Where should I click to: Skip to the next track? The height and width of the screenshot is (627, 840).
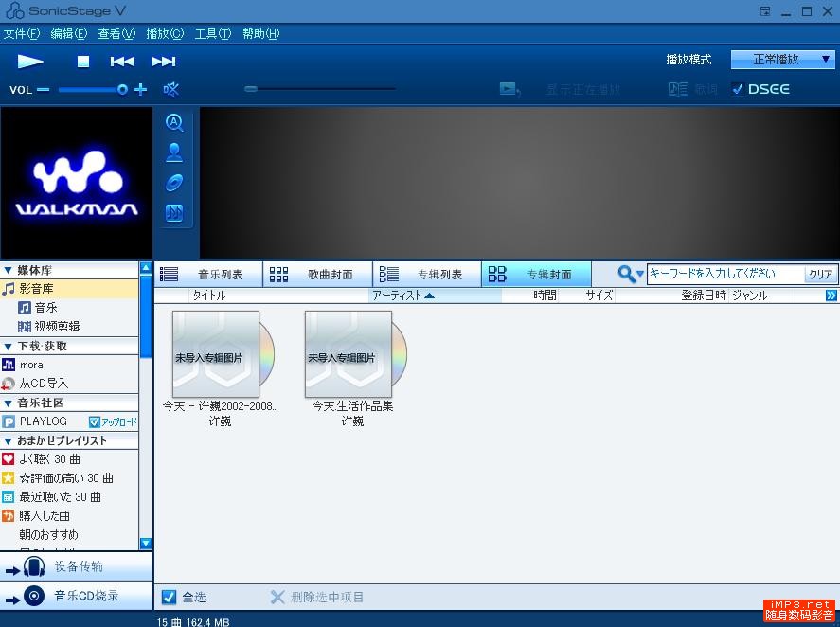tap(164, 62)
